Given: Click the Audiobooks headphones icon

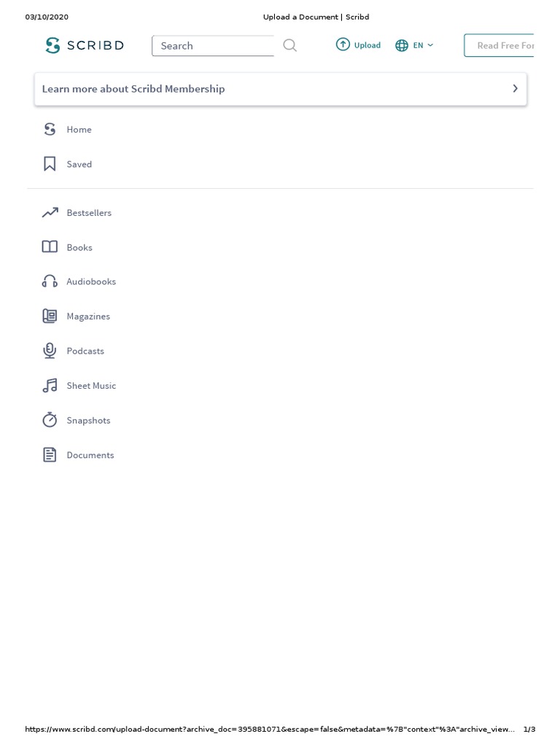Looking at the screenshot, I should tap(50, 282).
